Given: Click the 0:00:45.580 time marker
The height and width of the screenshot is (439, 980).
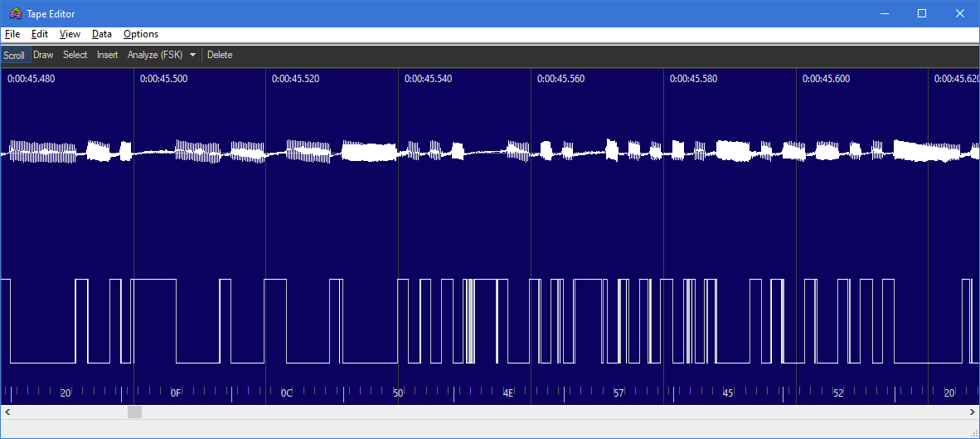Looking at the screenshot, I should (x=694, y=79).
